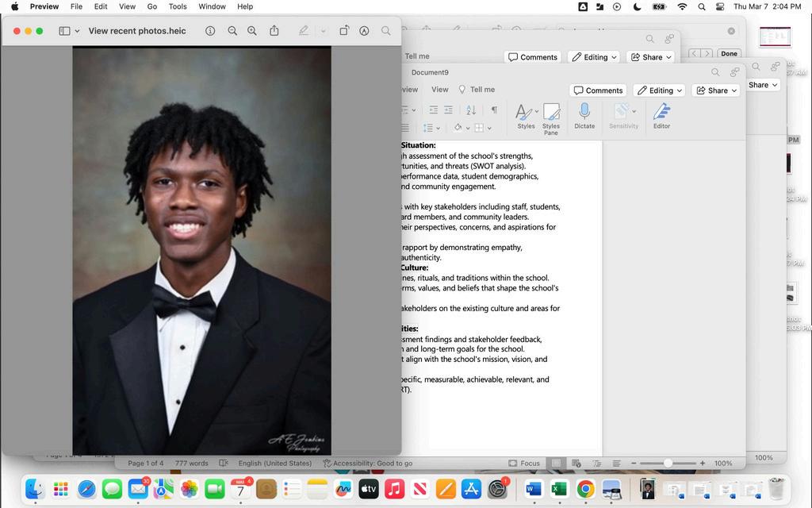
Task: Click English (United States) language in status bar
Action: tap(275, 463)
